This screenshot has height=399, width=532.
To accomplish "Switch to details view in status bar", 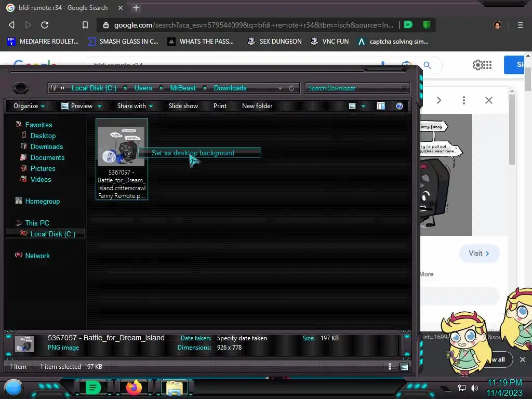I will click(x=390, y=366).
